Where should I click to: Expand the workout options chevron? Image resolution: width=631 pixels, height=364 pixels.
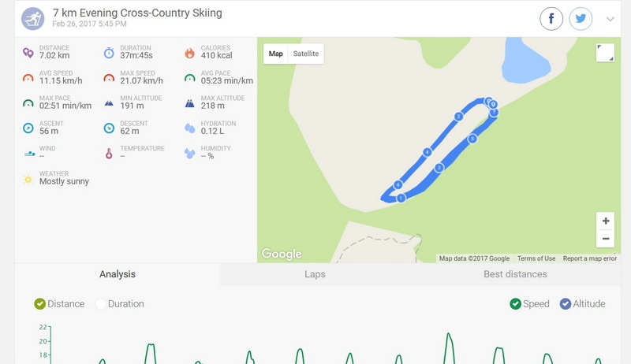(x=610, y=19)
